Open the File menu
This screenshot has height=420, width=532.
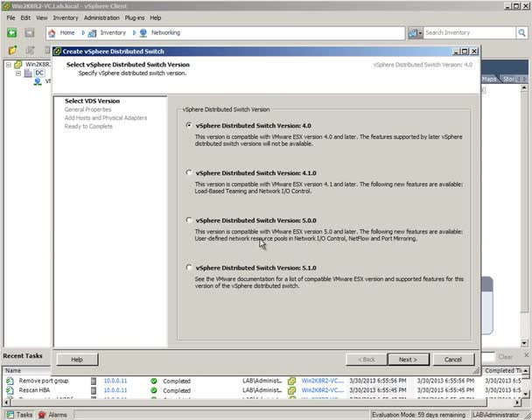(10, 17)
